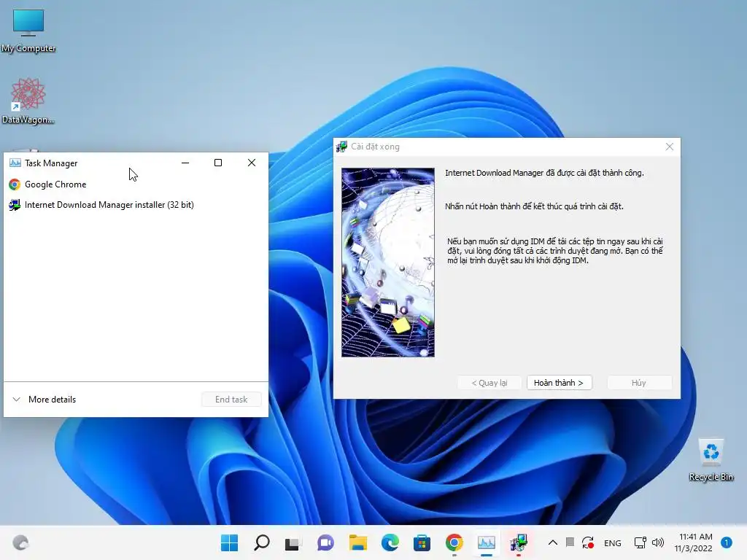This screenshot has height=560, width=747.
Task: Click the Task Manager title bar icon
Action: coord(15,163)
